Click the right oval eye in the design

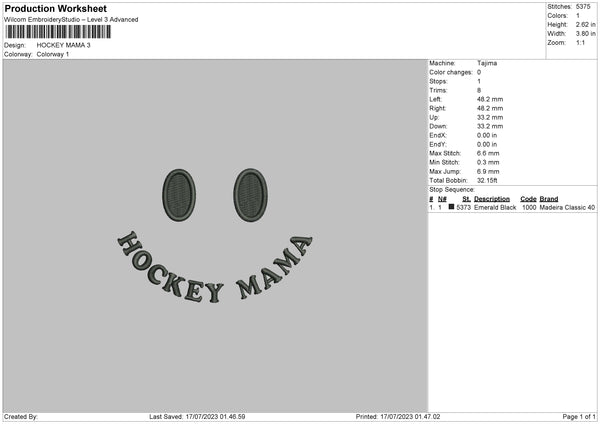tap(251, 195)
